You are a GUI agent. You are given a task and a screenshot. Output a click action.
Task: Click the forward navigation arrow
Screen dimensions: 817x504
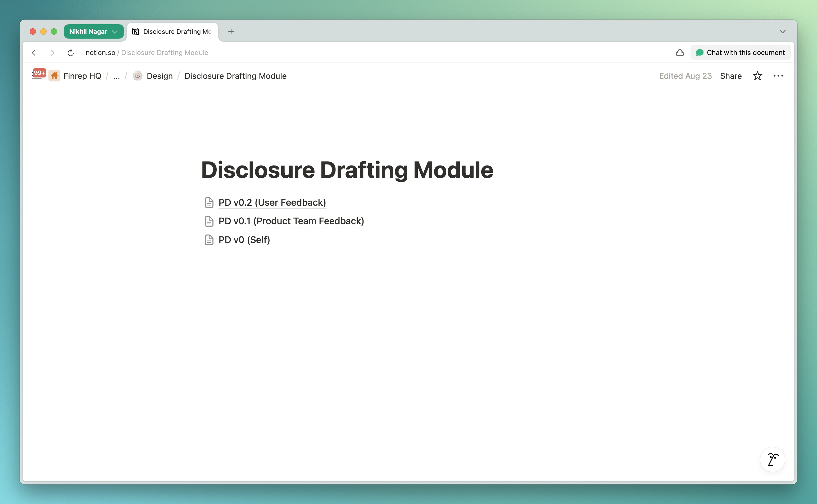pos(52,53)
